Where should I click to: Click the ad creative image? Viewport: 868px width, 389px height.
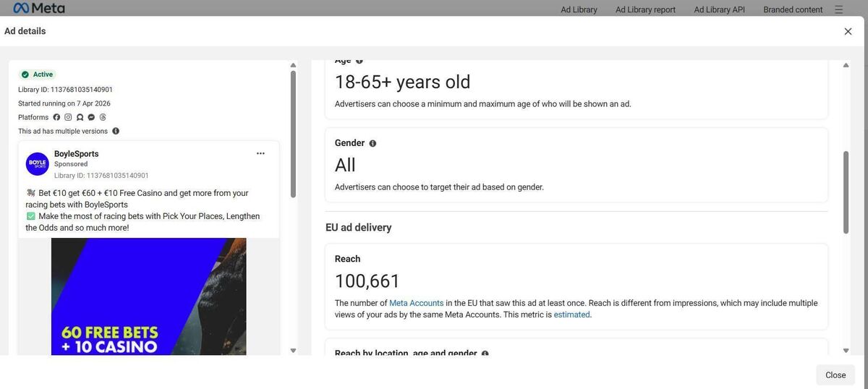pyautogui.click(x=148, y=296)
